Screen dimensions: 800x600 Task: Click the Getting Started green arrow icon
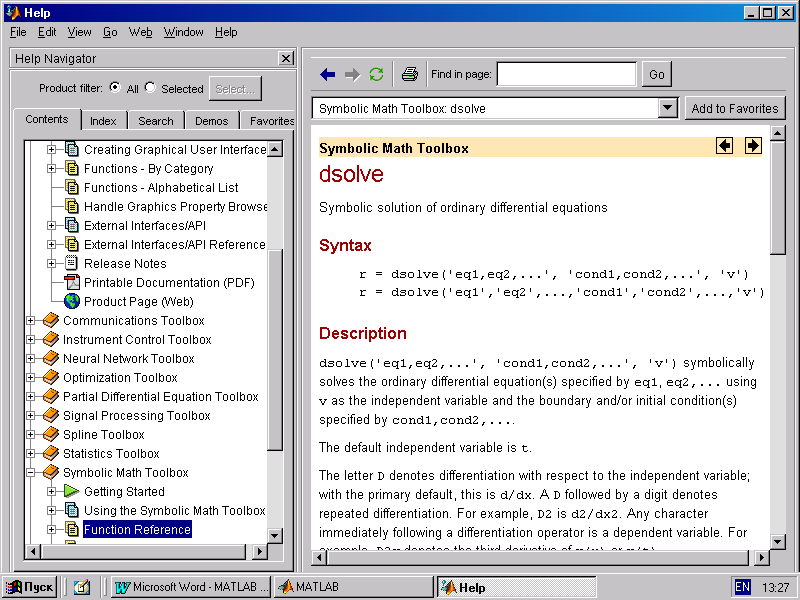click(71, 491)
